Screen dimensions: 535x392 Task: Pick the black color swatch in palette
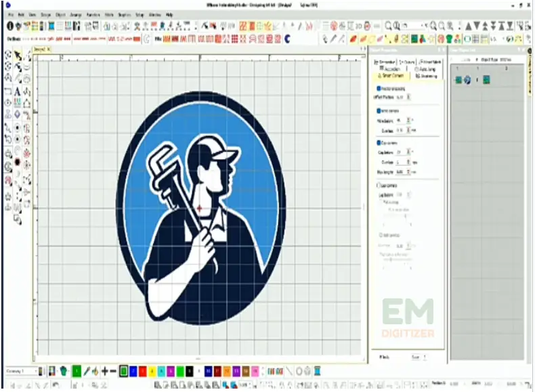click(190, 371)
